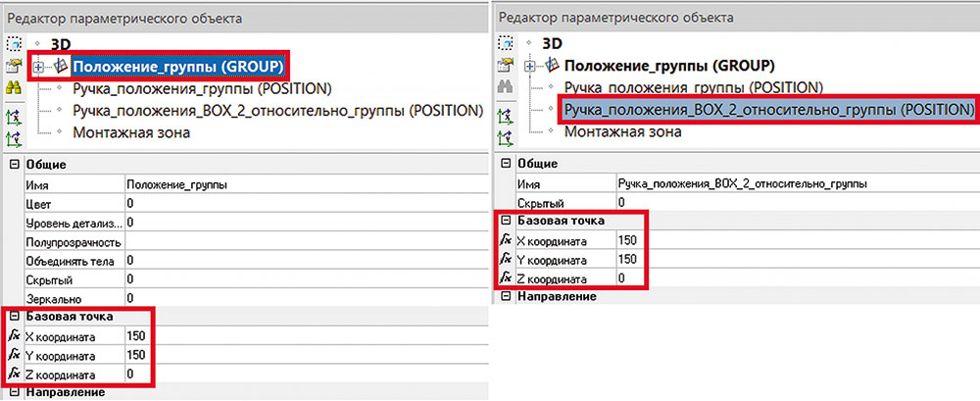Select Положение_группы (GROUP) row in left tree
Viewport: 980px width, 401px height.
[178, 66]
